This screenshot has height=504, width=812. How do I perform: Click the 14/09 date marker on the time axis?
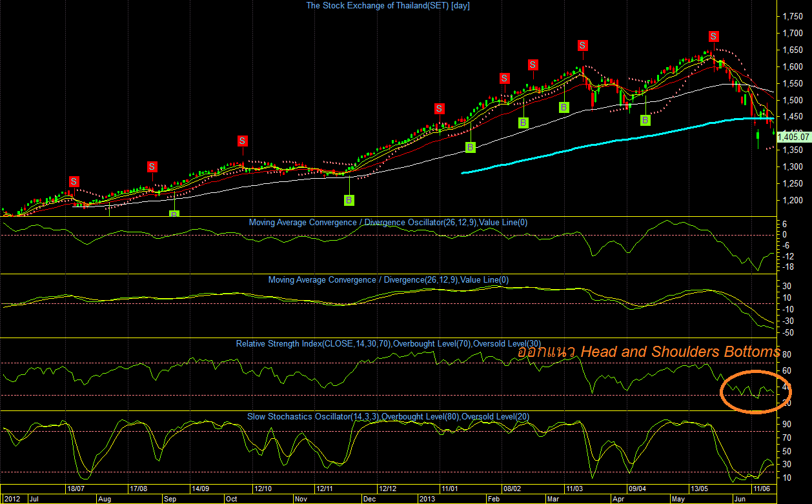pos(201,489)
